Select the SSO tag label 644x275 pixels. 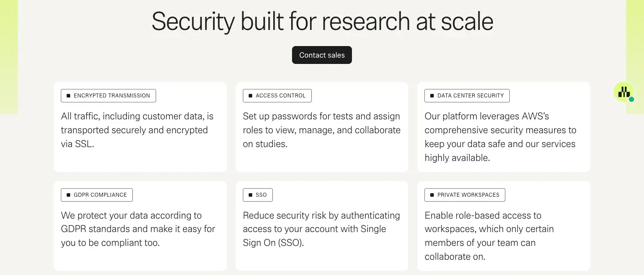tap(258, 195)
